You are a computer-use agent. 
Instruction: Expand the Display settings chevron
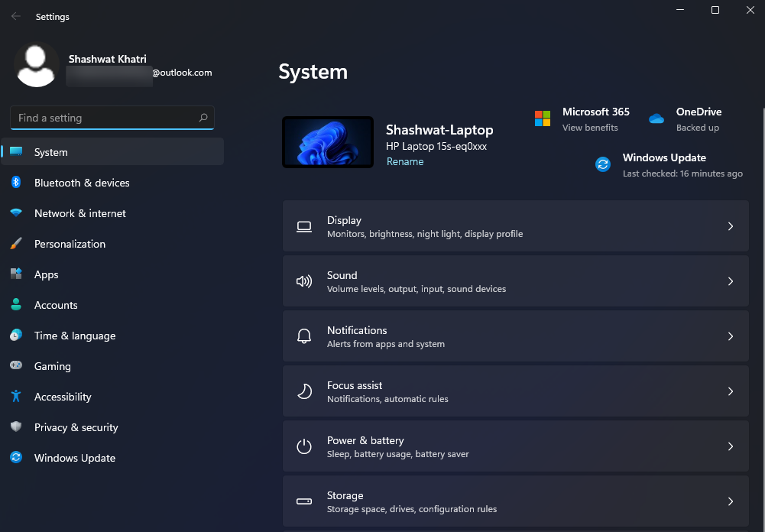click(x=730, y=226)
